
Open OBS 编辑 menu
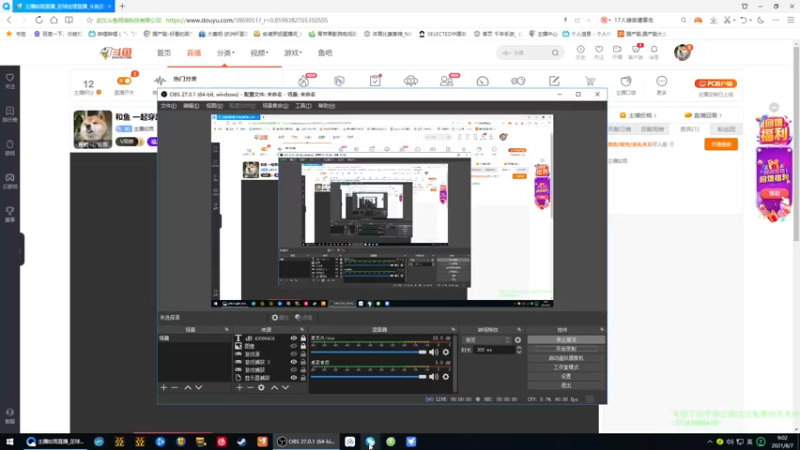(x=191, y=106)
